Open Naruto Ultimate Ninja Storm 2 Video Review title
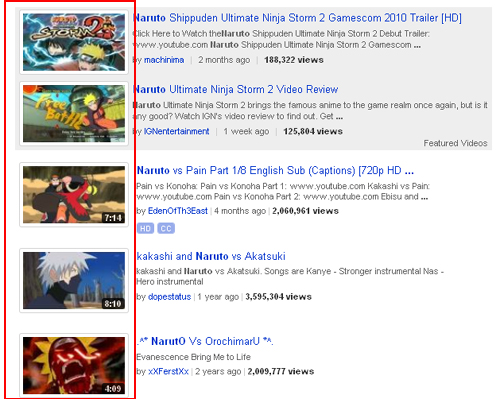This screenshot has width=500, height=399. [x=236, y=89]
